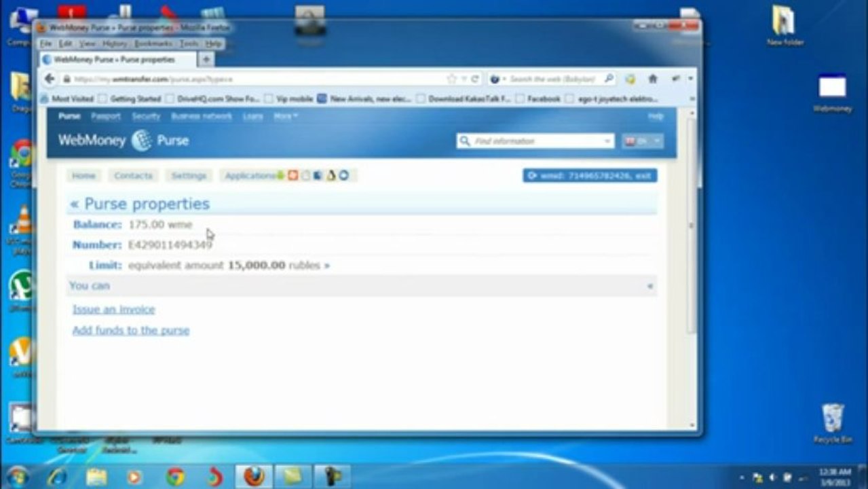The height and width of the screenshot is (489, 868).
Task: Click the taskbar clock
Action: pyautogui.click(x=835, y=477)
